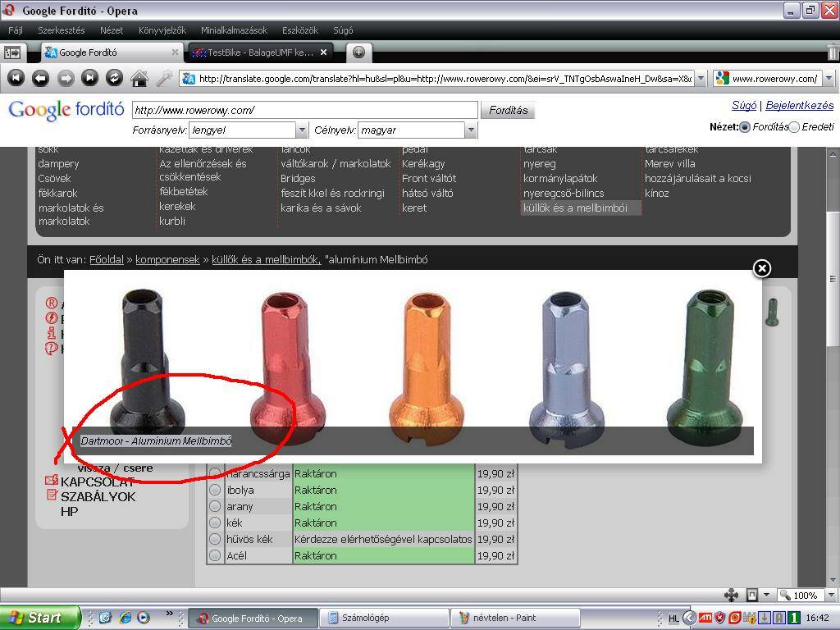Select the kék color radio button
The width and height of the screenshot is (840, 630).
(215, 523)
